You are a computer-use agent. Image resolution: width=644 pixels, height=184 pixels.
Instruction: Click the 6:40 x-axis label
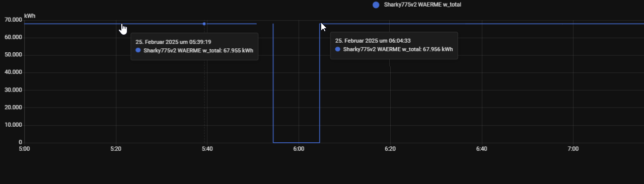tap(482, 149)
